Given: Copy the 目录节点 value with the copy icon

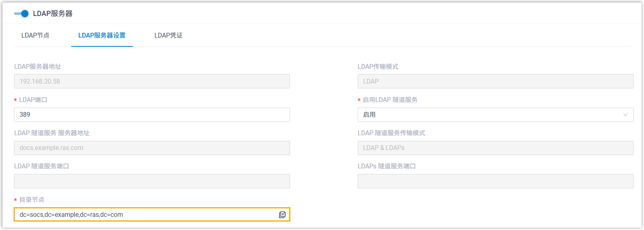Looking at the screenshot, I should (282, 215).
